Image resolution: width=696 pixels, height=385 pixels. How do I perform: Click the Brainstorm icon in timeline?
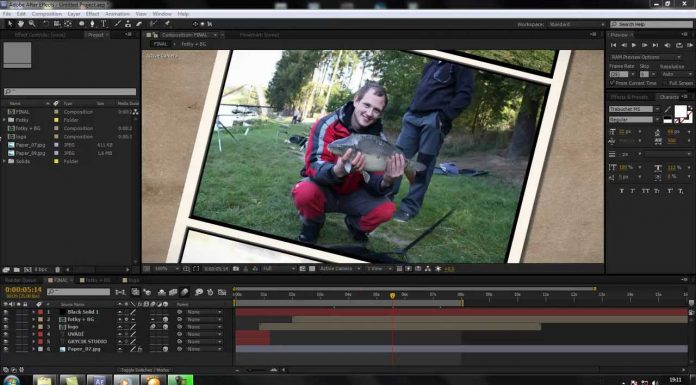click(x=199, y=292)
